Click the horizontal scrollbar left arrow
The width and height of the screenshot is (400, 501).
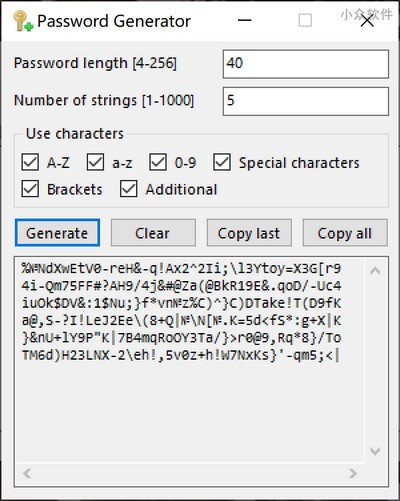tap(27, 473)
